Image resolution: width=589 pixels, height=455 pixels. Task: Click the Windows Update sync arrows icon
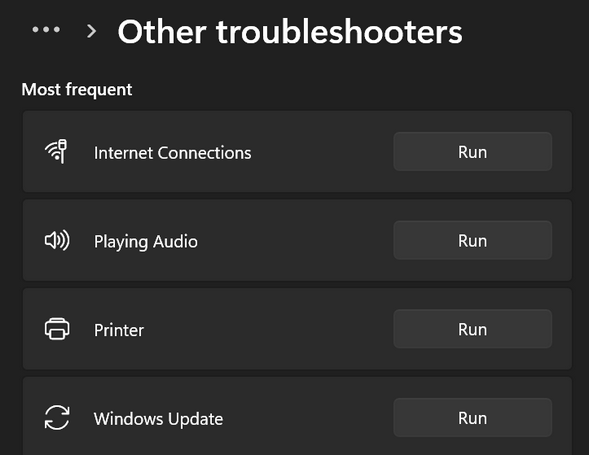(x=57, y=417)
